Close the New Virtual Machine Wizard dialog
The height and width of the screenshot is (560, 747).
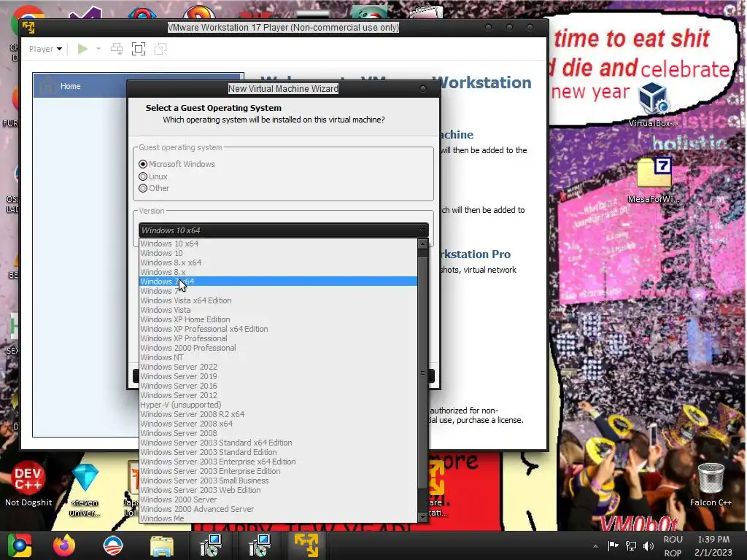pos(422,88)
